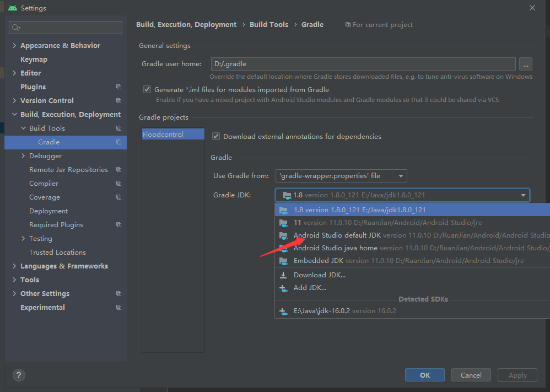This screenshot has height=392, width=550.
Task: Click the share icon beside Plugins
Action: tap(118, 87)
